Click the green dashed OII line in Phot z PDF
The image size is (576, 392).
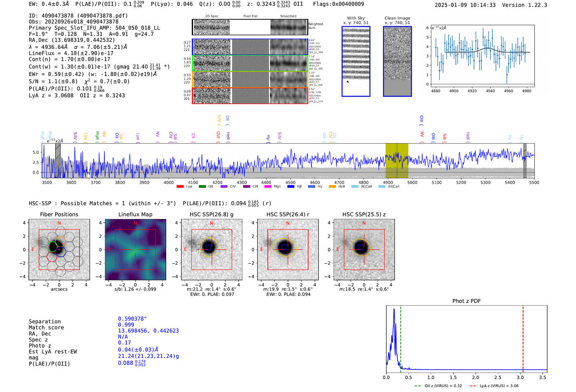400,339
